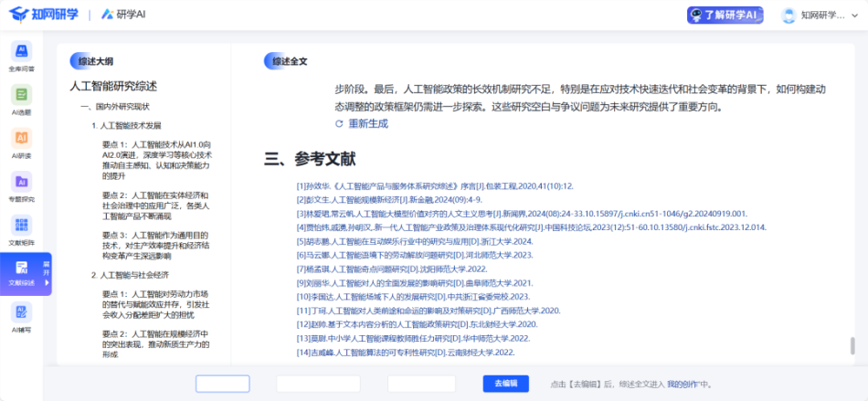868x401 pixels.
Task: Select outline item 人工智能与社会经济
Action: pos(132,274)
